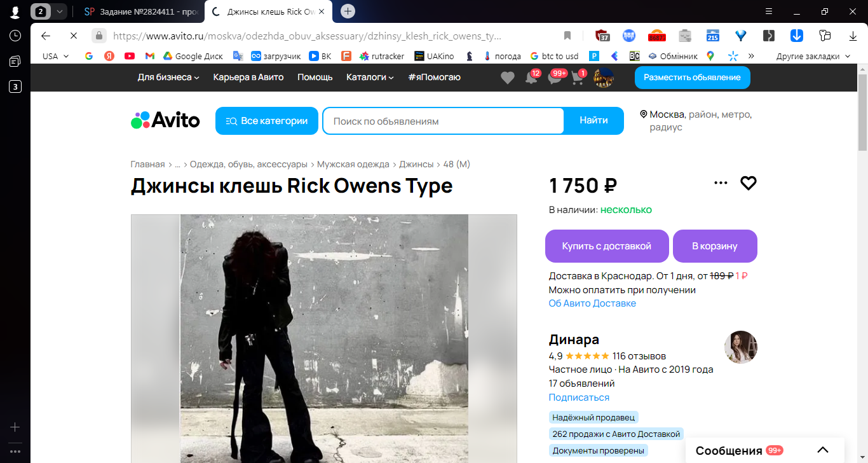Bookmark this page from the address bar
This screenshot has width=868, height=463.
point(567,36)
